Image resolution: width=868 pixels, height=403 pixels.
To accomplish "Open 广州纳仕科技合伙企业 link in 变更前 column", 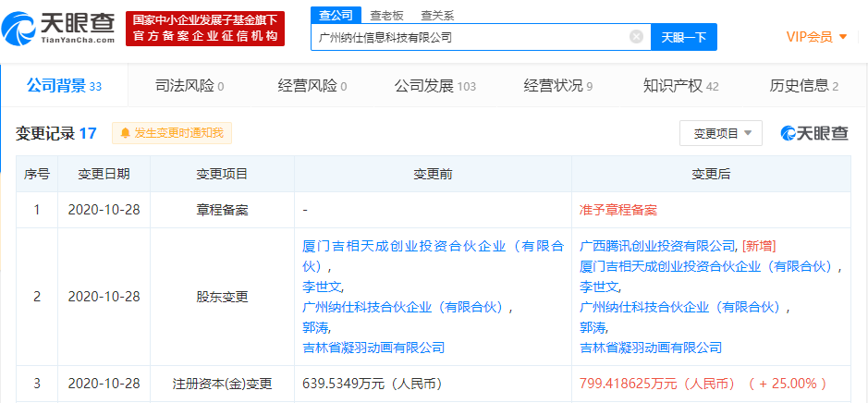I will coord(404,307).
